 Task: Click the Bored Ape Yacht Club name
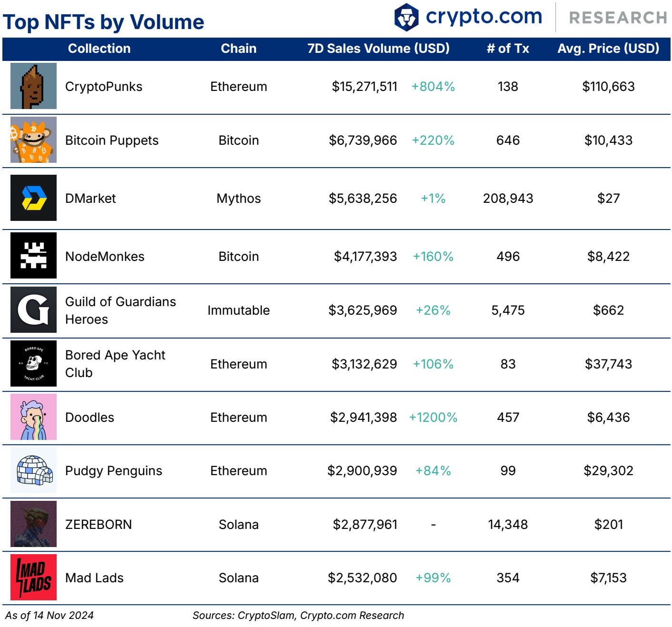point(115,364)
